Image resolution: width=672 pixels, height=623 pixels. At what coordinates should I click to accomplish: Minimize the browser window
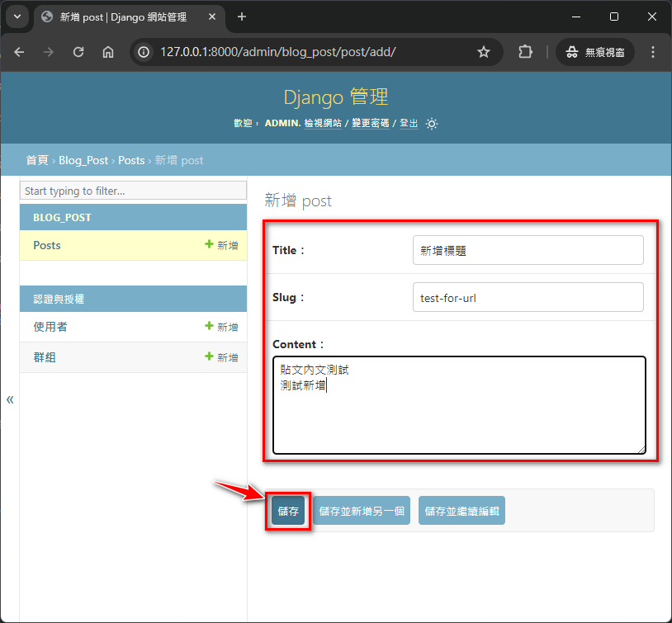click(576, 17)
